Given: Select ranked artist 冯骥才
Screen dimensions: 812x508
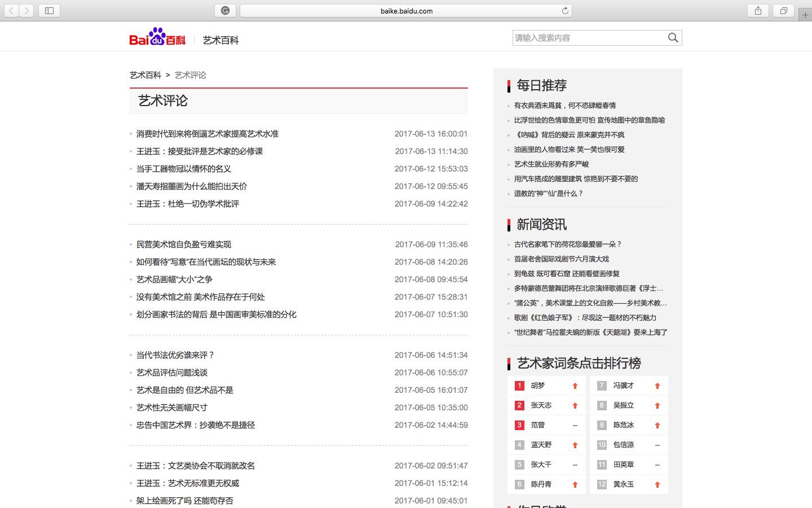Looking at the screenshot, I should pyautogui.click(x=624, y=386).
